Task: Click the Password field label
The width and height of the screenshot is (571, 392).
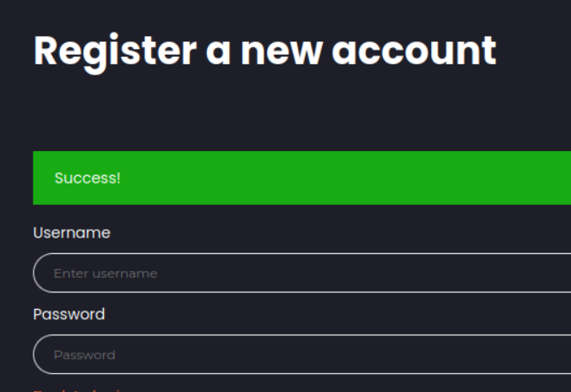Action: pos(69,314)
